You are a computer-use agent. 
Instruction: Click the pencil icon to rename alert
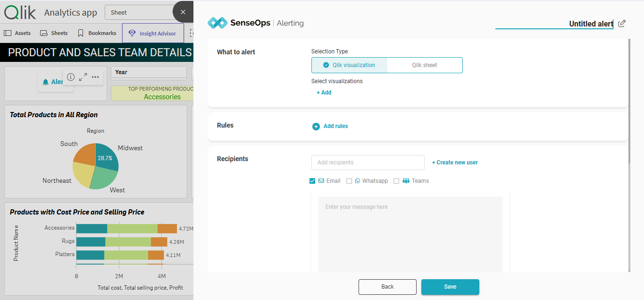pos(622,24)
